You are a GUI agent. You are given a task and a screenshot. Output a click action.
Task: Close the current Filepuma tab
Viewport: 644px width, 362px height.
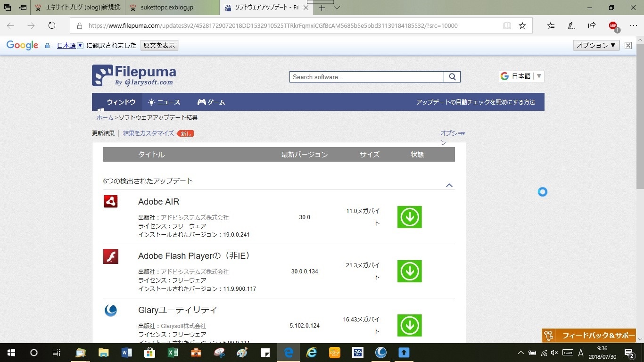pyautogui.click(x=306, y=8)
